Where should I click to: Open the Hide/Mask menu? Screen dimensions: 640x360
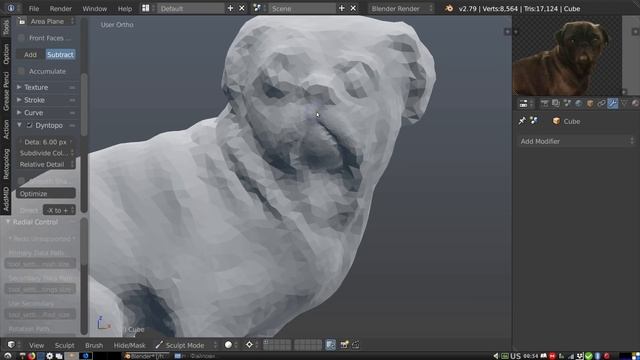[129, 345]
